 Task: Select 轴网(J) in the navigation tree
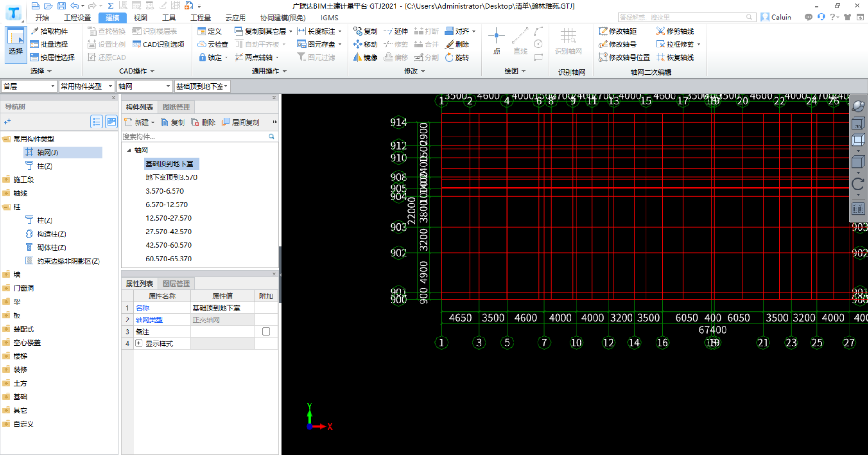(x=63, y=152)
